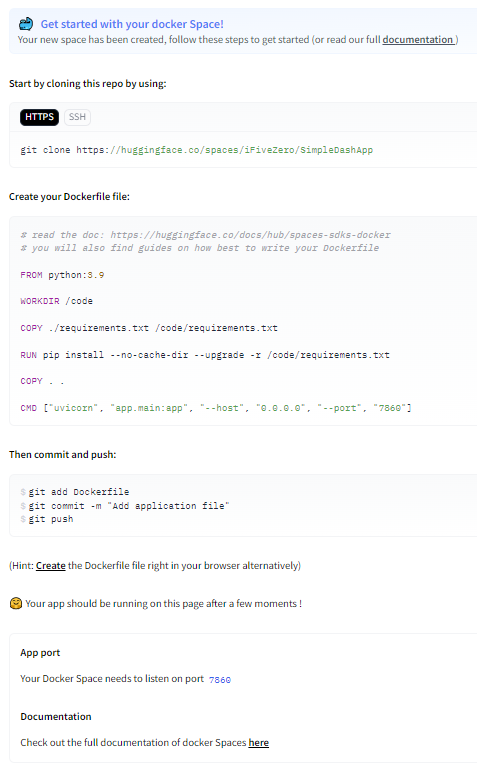
Task: Switch to the SSH clone tab
Action: click(x=77, y=117)
